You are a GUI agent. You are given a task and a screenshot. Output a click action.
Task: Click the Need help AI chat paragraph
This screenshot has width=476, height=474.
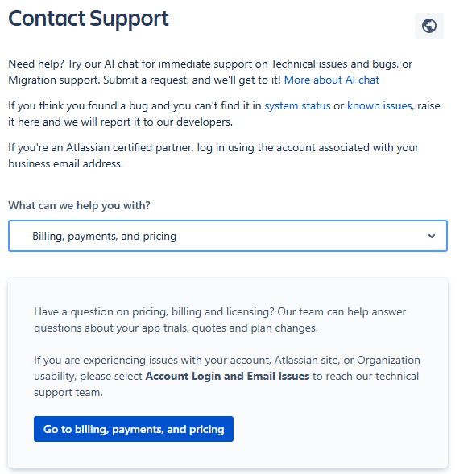pyautogui.click(x=210, y=72)
